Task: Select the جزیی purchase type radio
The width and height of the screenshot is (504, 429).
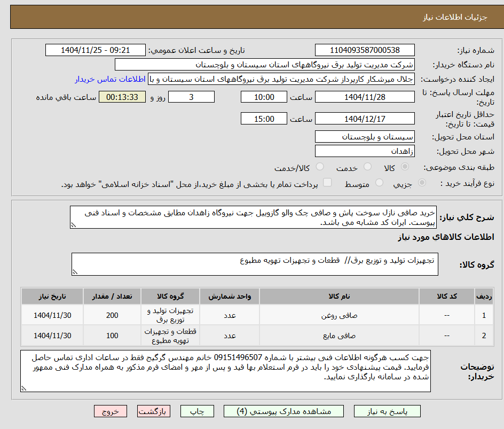Action: tap(422, 183)
